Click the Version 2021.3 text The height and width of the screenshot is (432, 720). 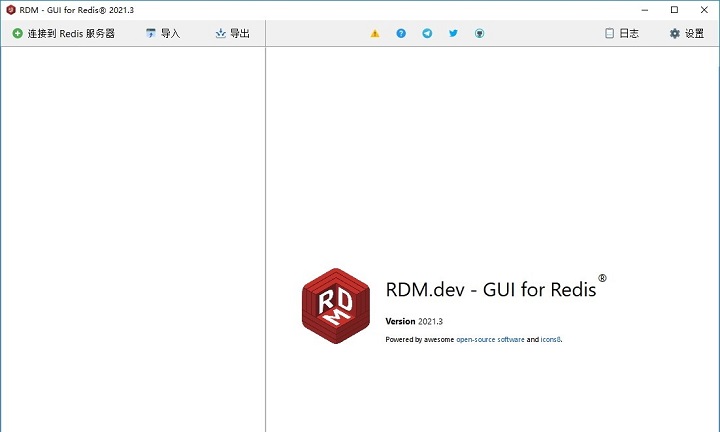point(414,321)
